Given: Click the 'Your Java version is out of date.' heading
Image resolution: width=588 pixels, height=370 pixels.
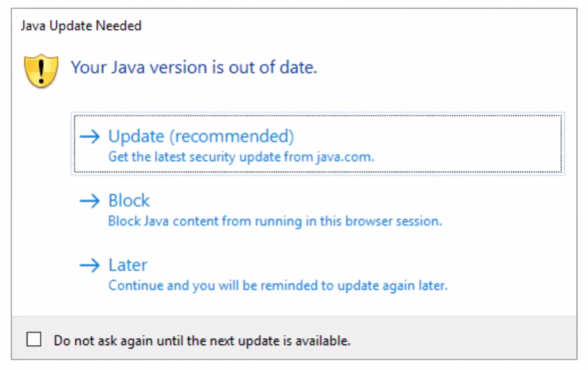Looking at the screenshot, I should pos(194,68).
